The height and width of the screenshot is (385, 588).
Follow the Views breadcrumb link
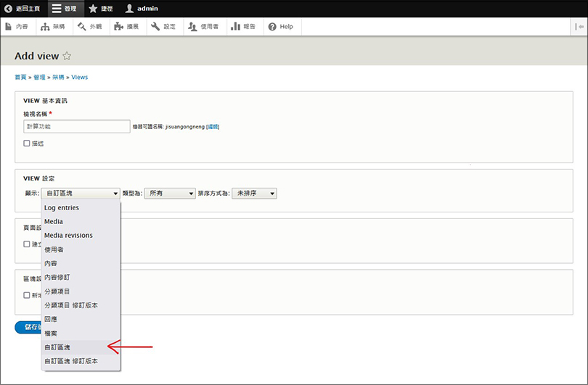click(x=80, y=77)
